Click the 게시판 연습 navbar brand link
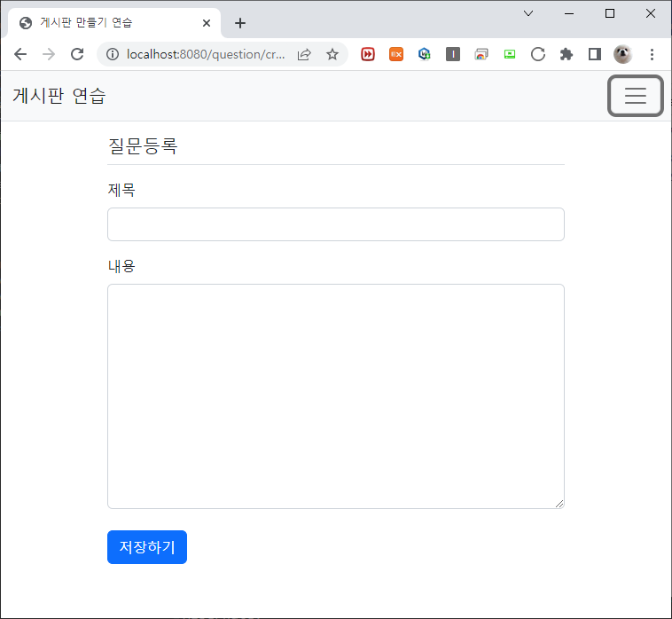 coord(59,96)
